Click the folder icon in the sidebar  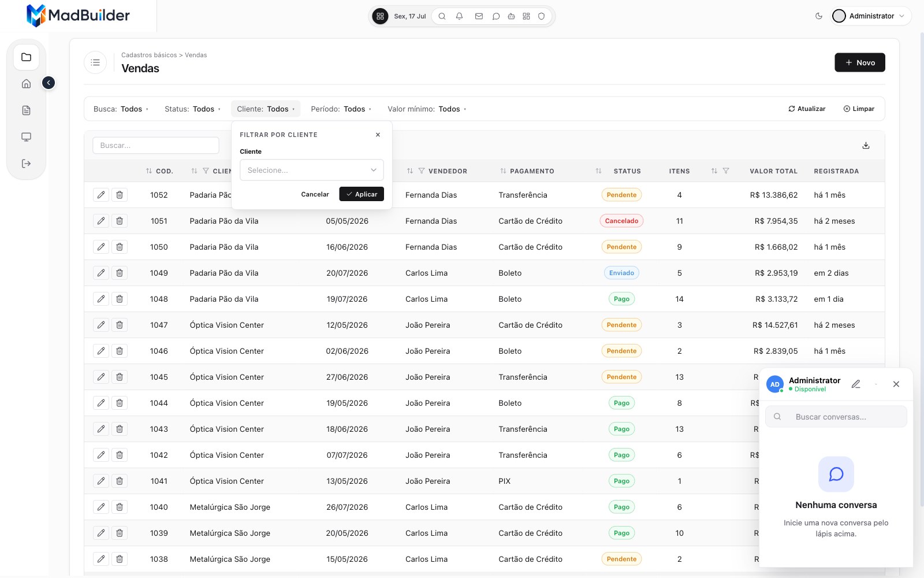(26, 57)
